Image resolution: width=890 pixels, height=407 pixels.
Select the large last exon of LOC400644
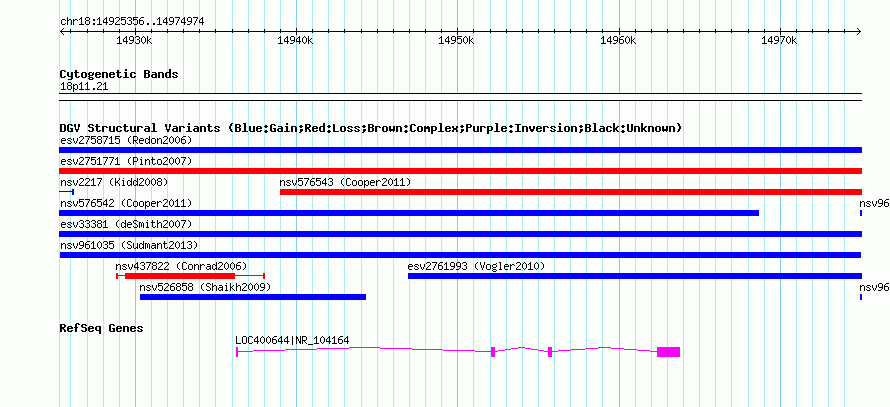tap(669, 351)
